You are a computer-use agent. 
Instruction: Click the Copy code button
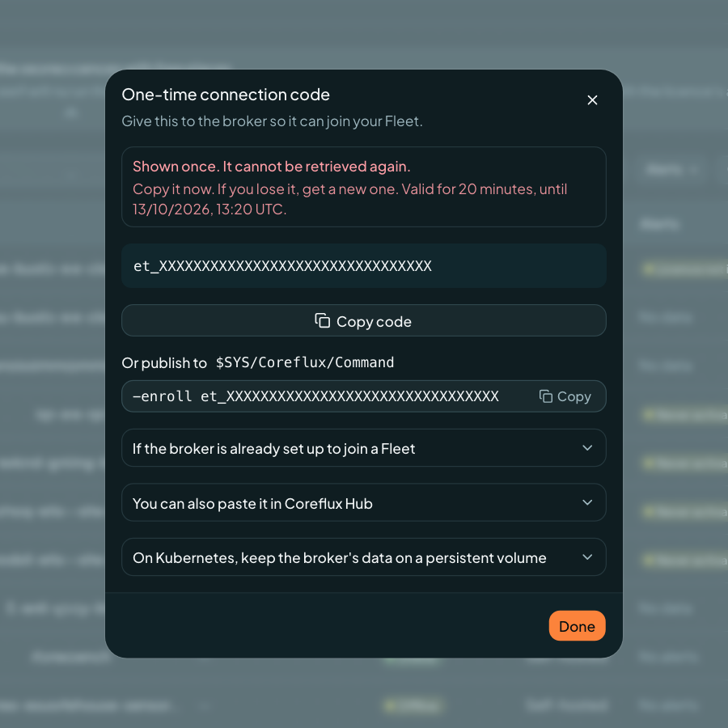coord(363,321)
